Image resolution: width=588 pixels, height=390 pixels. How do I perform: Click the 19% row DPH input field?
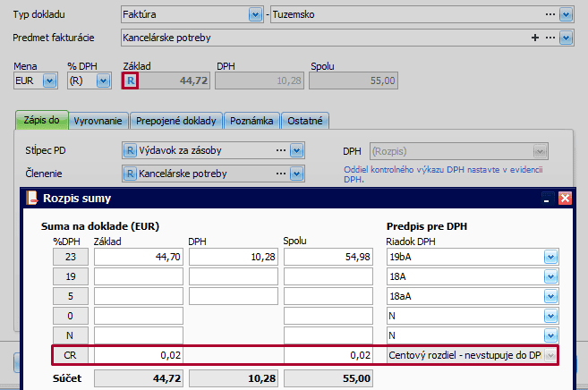[233, 277]
